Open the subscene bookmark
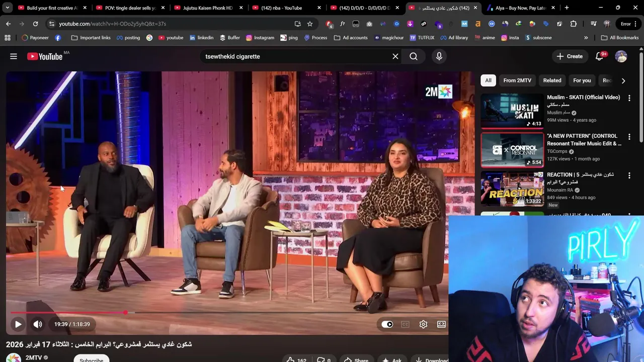The height and width of the screenshot is (362, 644). (x=538, y=38)
